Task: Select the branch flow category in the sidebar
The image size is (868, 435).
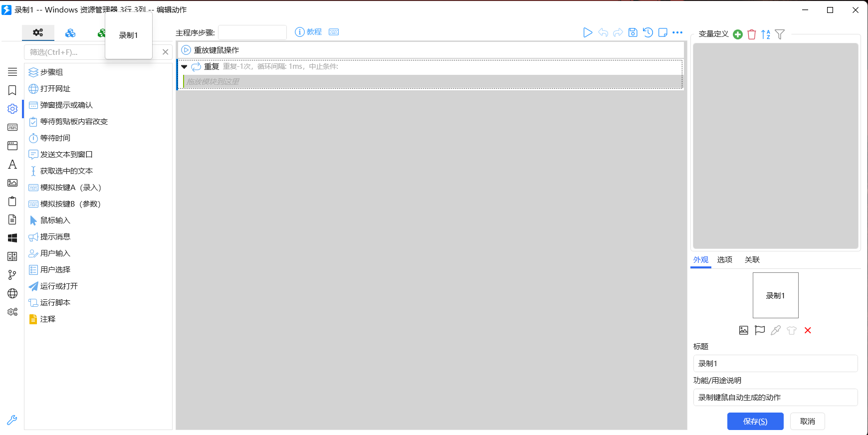Action: (12, 275)
